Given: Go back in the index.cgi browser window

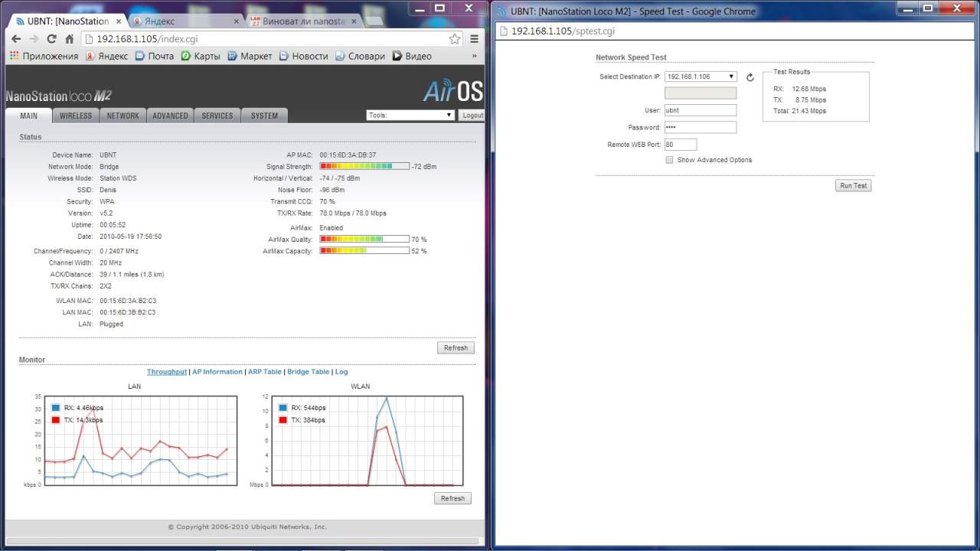Looking at the screenshot, I should (16, 39).
